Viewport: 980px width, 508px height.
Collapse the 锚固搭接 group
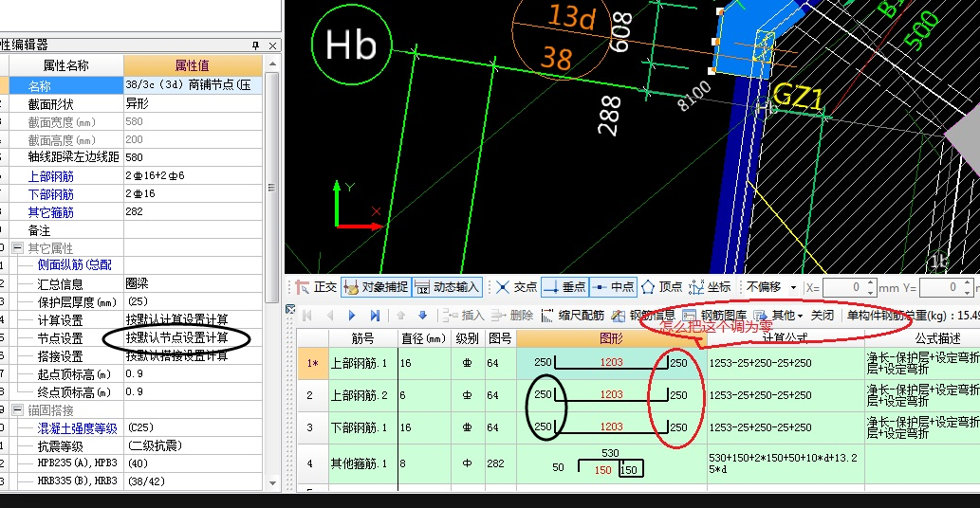click(x=17, y=410)
